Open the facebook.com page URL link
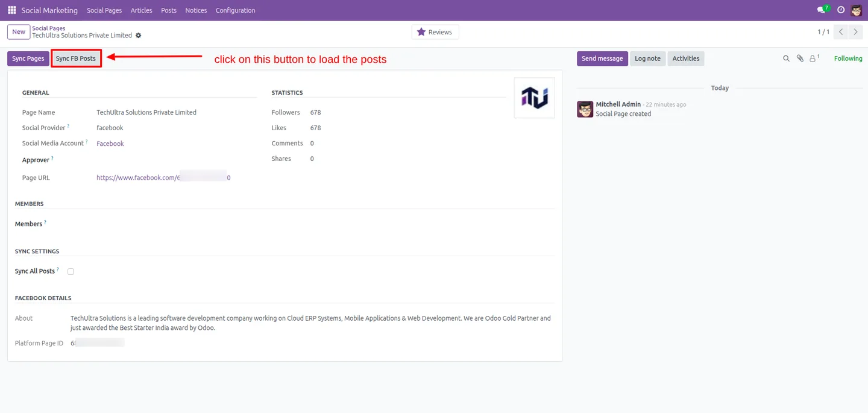This screenshot has width=868, height=413. (x=163, y=178)
